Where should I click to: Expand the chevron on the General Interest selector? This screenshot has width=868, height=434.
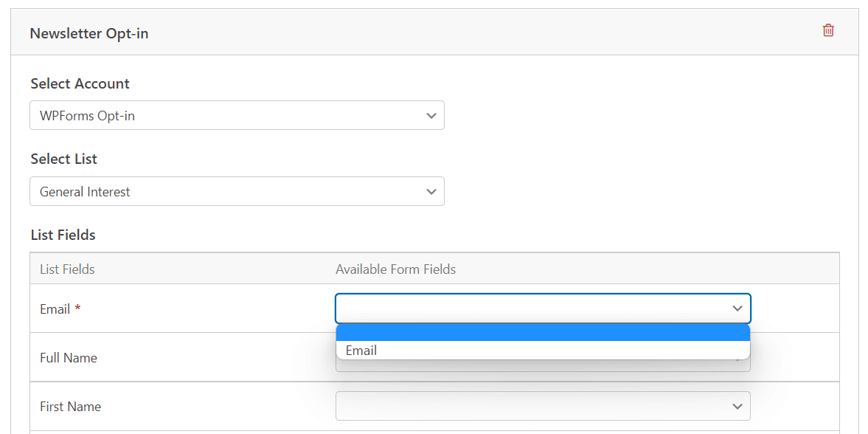(x=432, y=191)
